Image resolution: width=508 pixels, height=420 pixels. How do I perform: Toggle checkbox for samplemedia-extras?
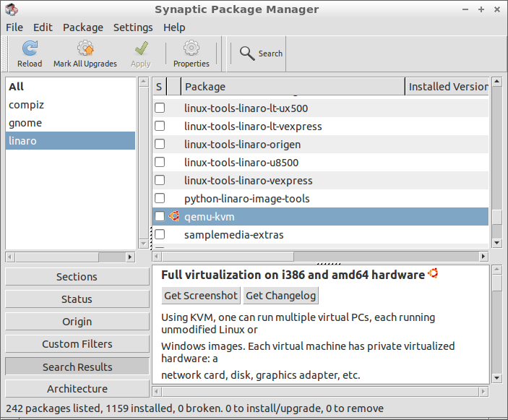pyautogui.click(x=160, y=234)
